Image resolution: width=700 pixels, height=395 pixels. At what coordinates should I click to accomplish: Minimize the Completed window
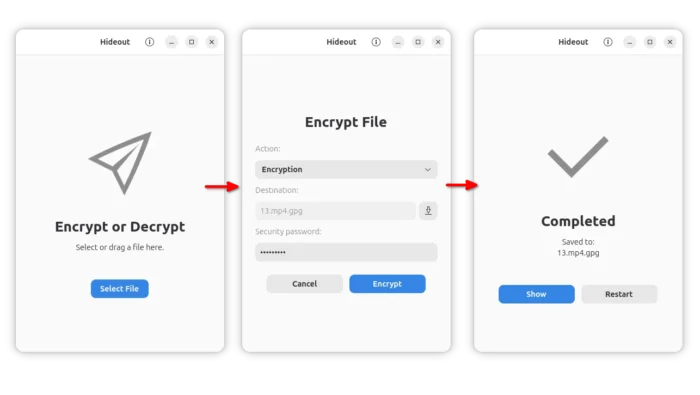629,42
